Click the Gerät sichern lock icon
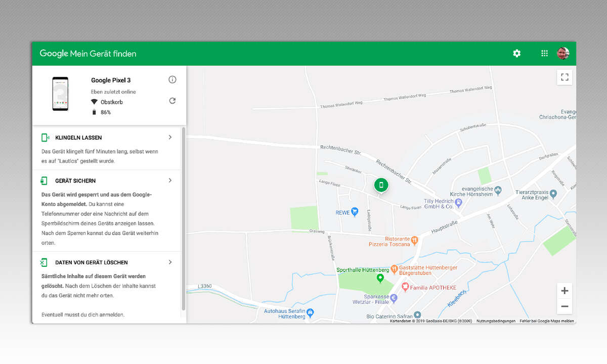 (44, 180)
